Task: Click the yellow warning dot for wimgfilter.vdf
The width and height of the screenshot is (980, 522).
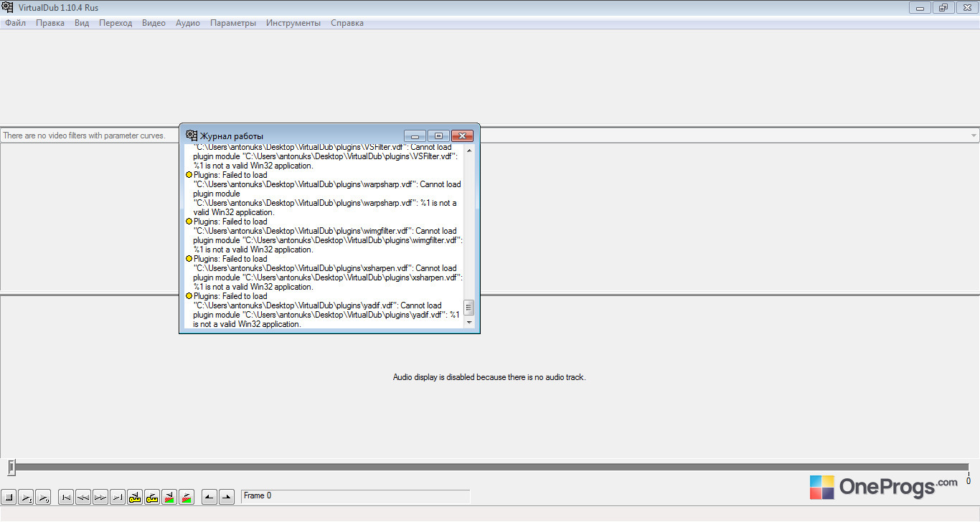Action: 189,222
